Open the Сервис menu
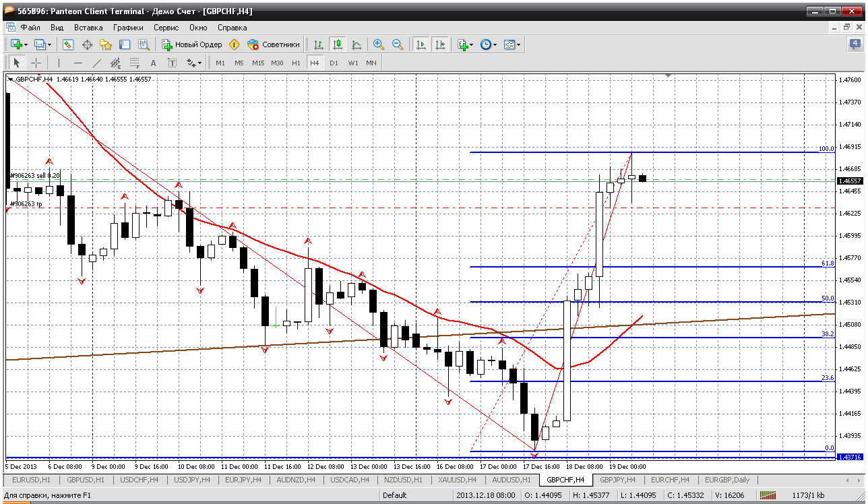This screenshot has width=868, height=504. coord(166,28)
